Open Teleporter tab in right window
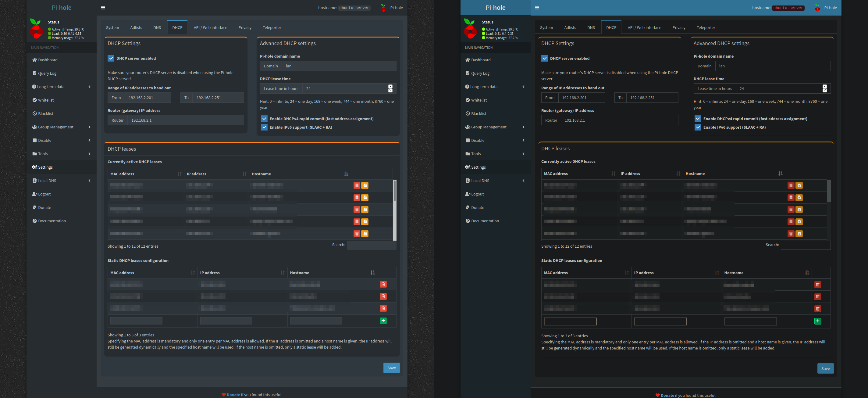This screenshot has height=398, width=868. pos(706,28)
